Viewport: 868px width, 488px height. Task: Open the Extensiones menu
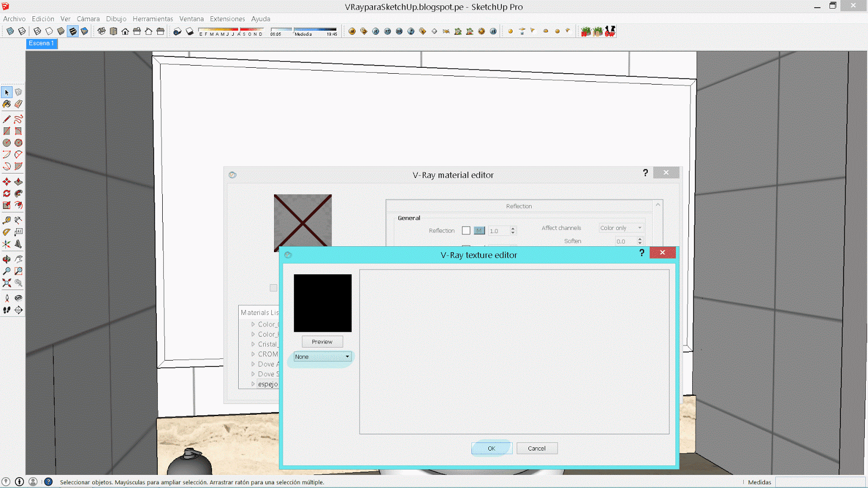point(227,18)
